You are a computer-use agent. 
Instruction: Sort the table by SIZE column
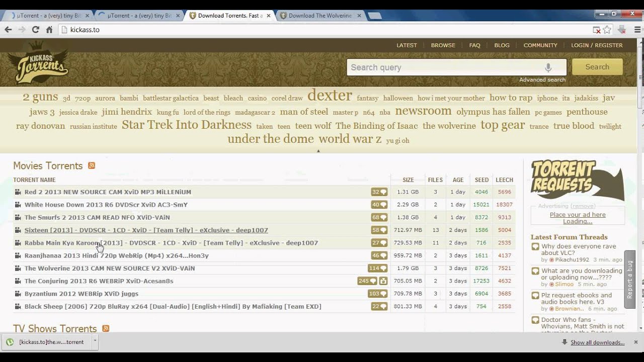point(408,180)
